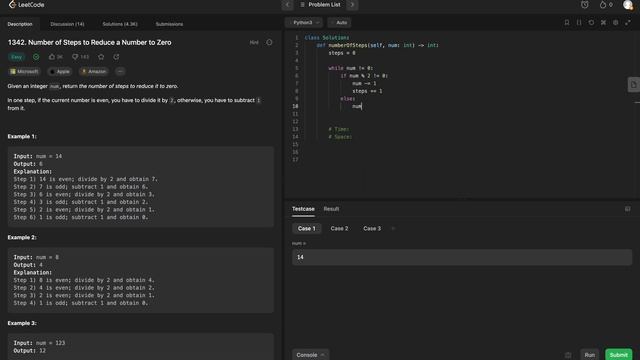The image size is (640, 360).
Task: Toggle the Auto editor mode
Action: coord(339,22)
